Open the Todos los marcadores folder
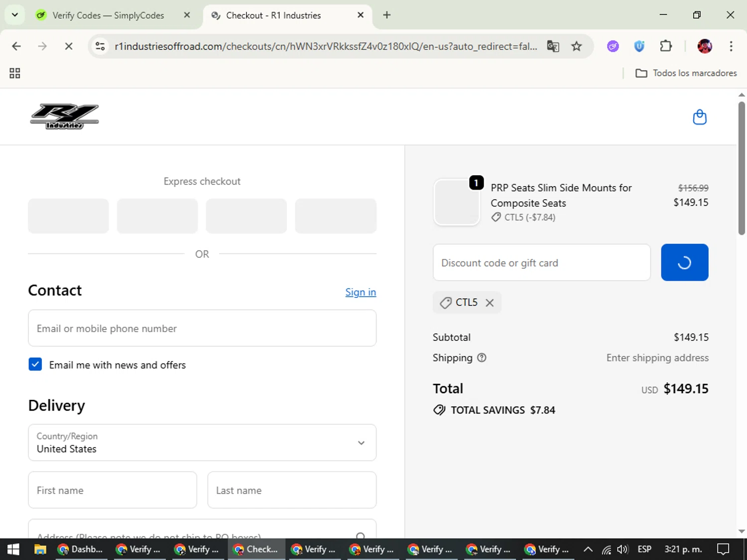The height and width of the screenshot is (560, 747). click(686, 73)
